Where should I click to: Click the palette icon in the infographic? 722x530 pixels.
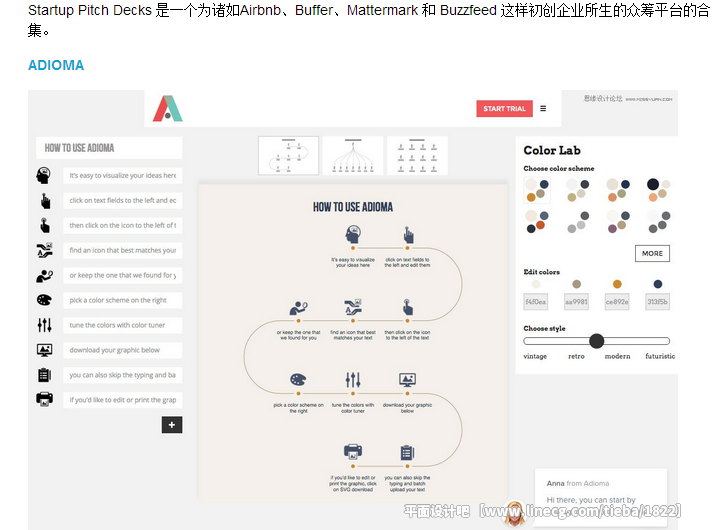click(298, 380)
